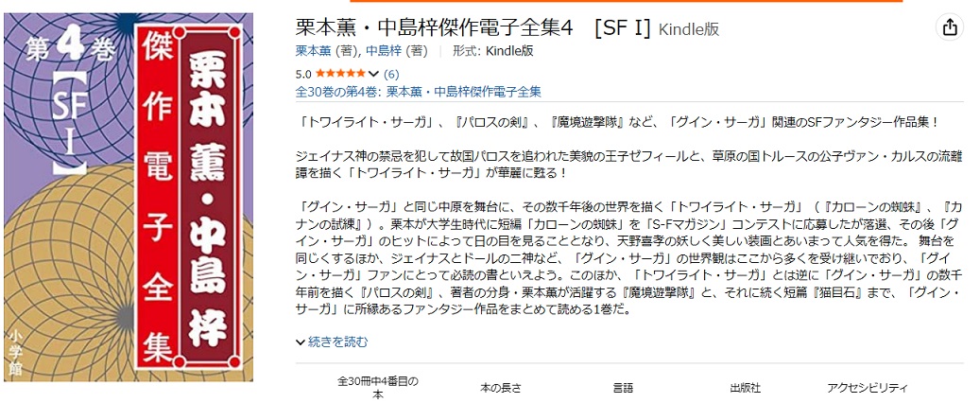
Task: Open the rating breakdown chevron
Action: click(x=374, y=74)
